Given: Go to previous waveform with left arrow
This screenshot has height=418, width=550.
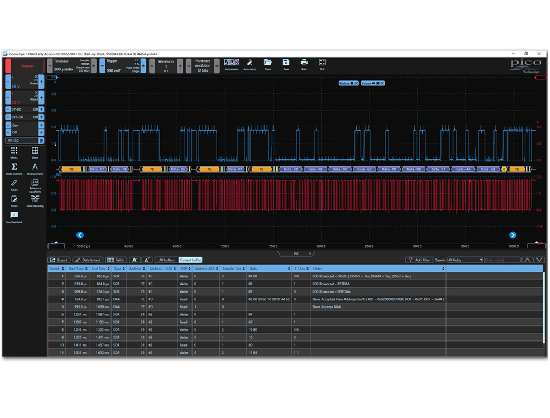Looking at the screenshot, I should point(80,235).
